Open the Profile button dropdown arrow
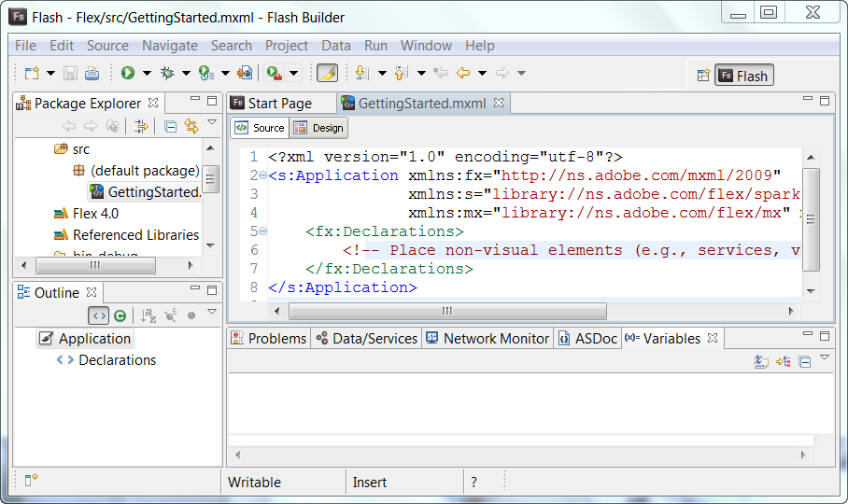This screenshot has height=504, width=848. coord(225,73)
